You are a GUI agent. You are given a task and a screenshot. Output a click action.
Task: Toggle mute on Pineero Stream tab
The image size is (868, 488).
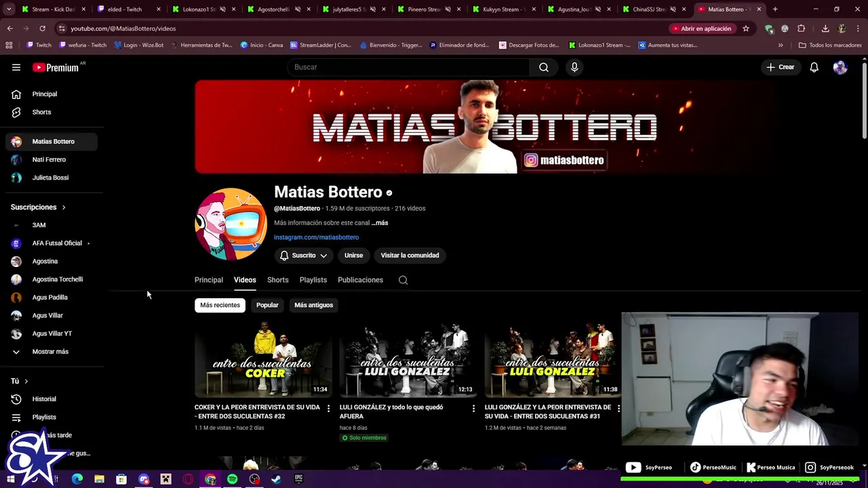point(448,9)
